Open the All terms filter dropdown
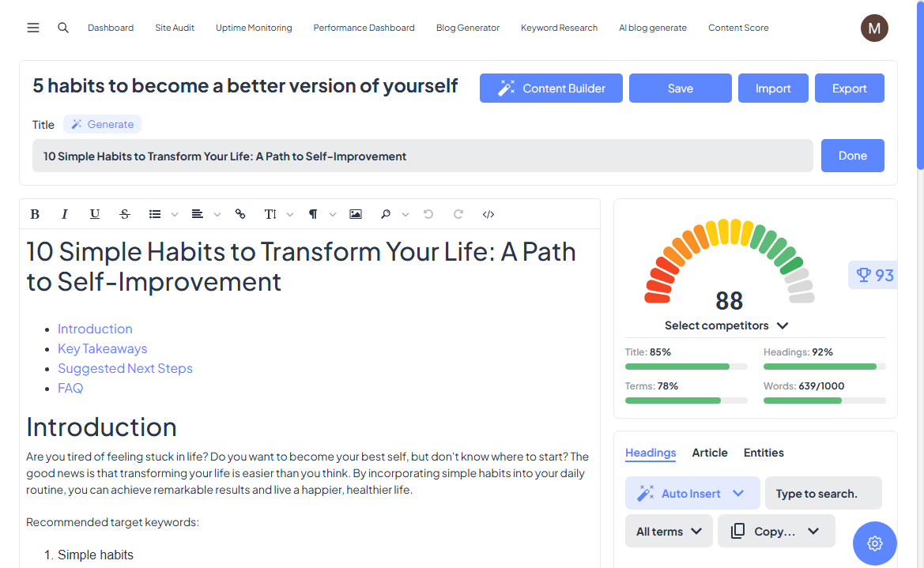Screen dimensions: 924x568 point(669,532)
